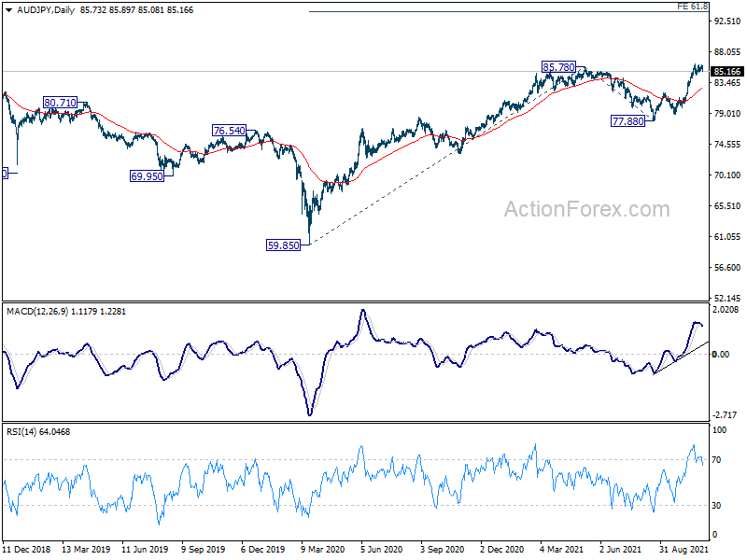Select the 52.145 price axis value
The width and height of the screenshot is (747, 560).
[x=726, y=298]
